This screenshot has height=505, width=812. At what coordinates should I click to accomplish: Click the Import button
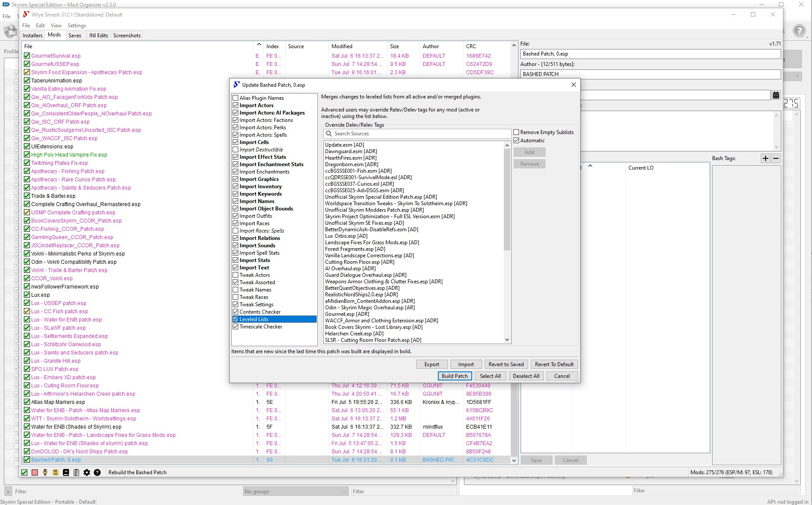click(x=466, y=364)
